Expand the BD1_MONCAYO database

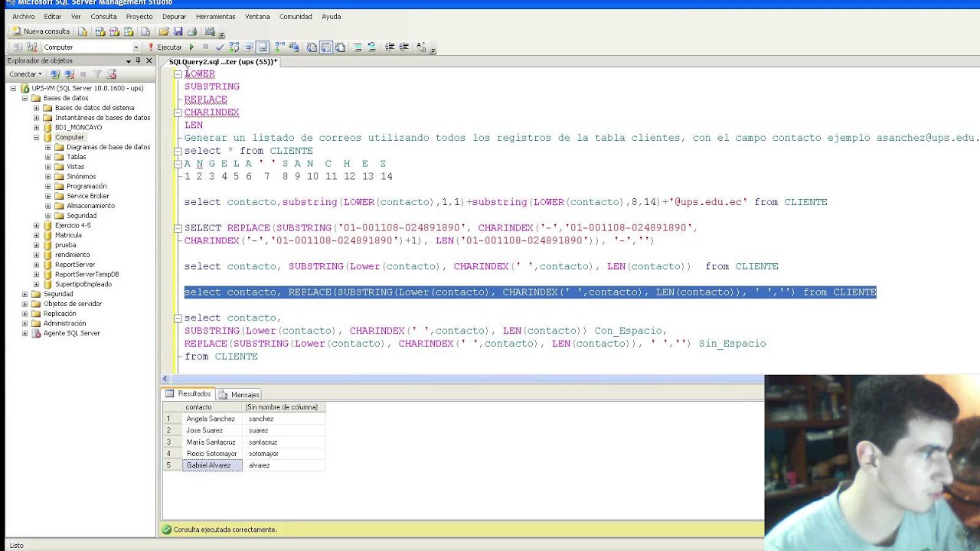pyautogui.click(x=36, y=128)
